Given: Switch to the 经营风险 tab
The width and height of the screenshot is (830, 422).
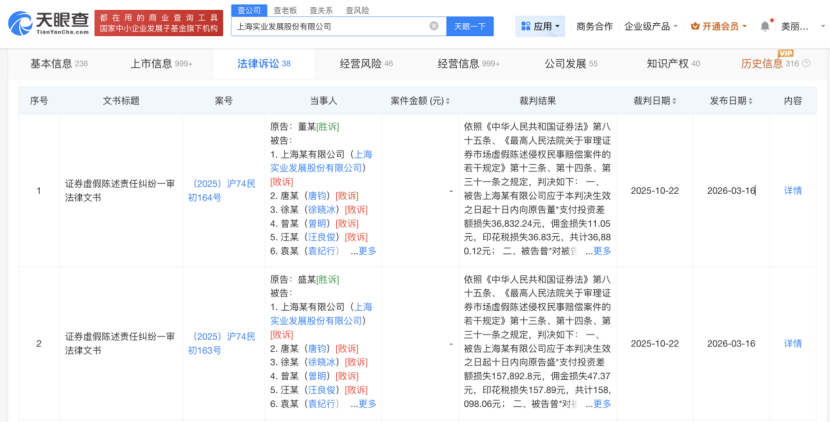Looking at the screenshot, I should (366, 64).
